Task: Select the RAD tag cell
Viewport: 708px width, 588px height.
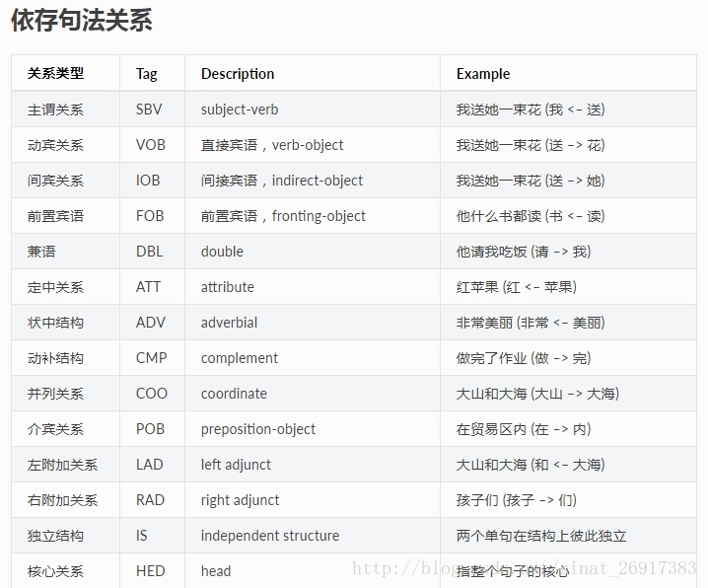Action: (150, 500)
